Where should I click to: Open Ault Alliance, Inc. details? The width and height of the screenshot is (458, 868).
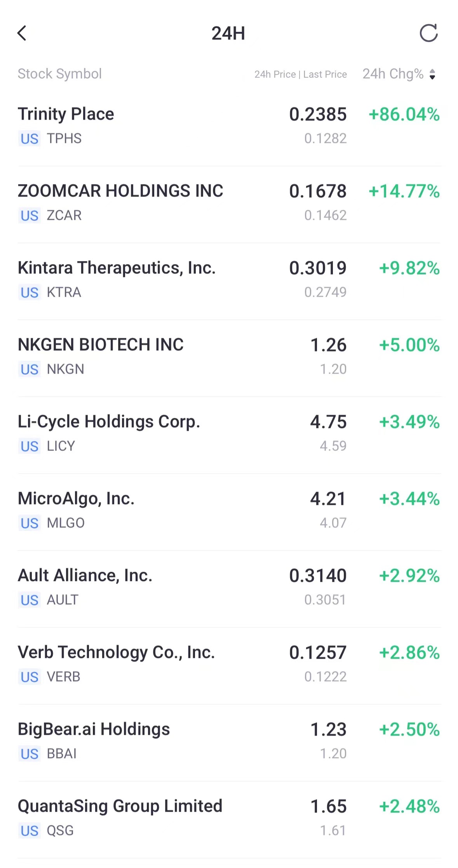click(x=85, y=576)
